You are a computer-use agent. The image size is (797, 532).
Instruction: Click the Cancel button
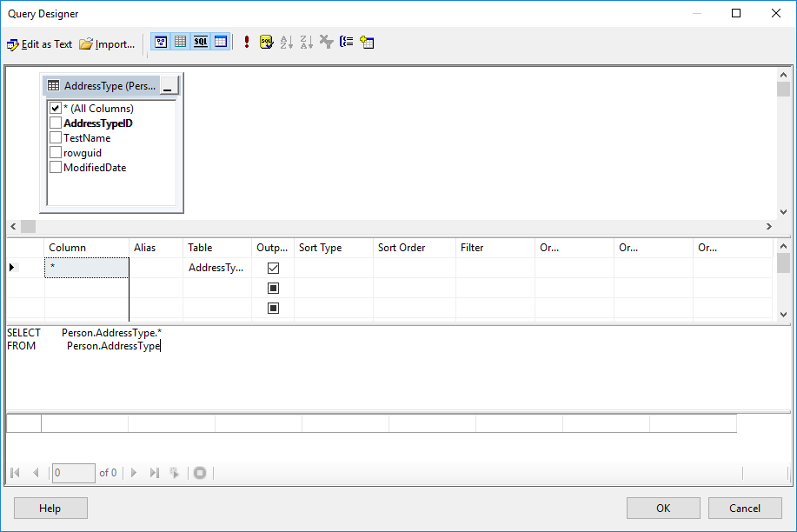(745, 509)
